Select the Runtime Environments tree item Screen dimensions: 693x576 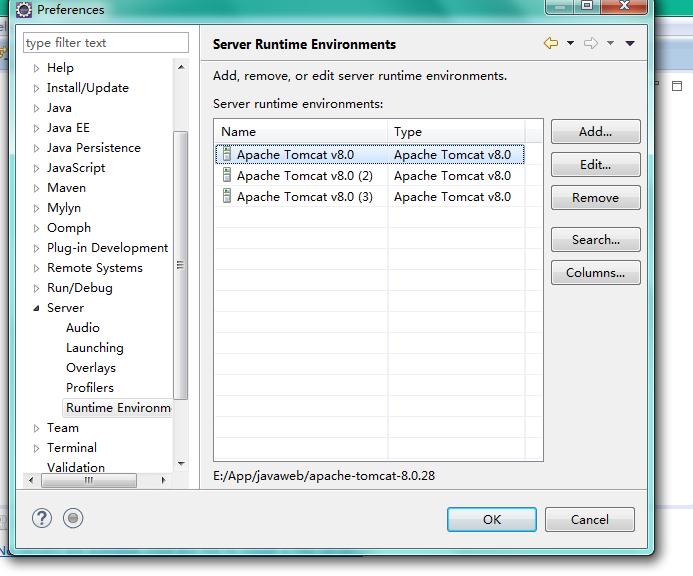pos(118,408)
